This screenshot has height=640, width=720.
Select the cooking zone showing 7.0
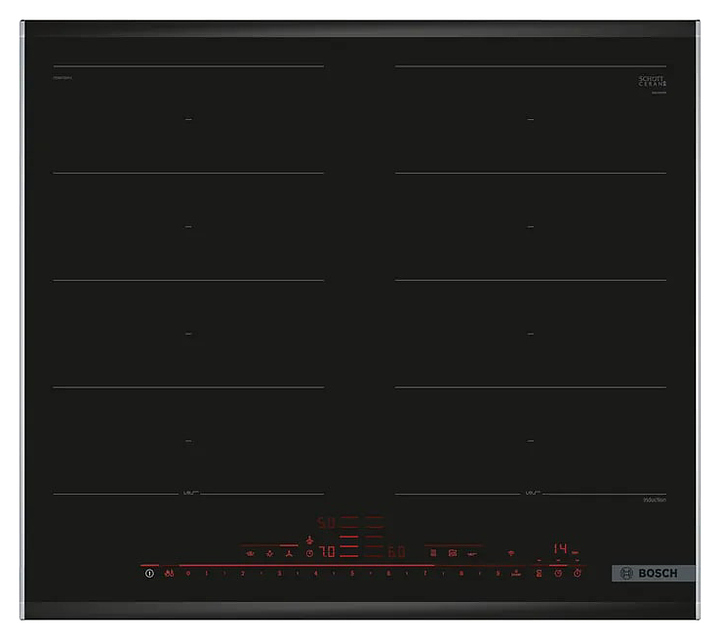coord(327,551)
